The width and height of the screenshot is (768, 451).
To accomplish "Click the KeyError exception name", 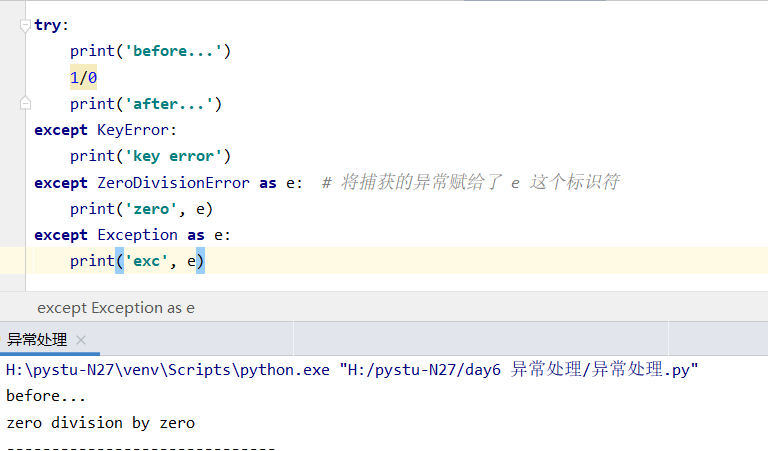I will [x=133, y=130].
